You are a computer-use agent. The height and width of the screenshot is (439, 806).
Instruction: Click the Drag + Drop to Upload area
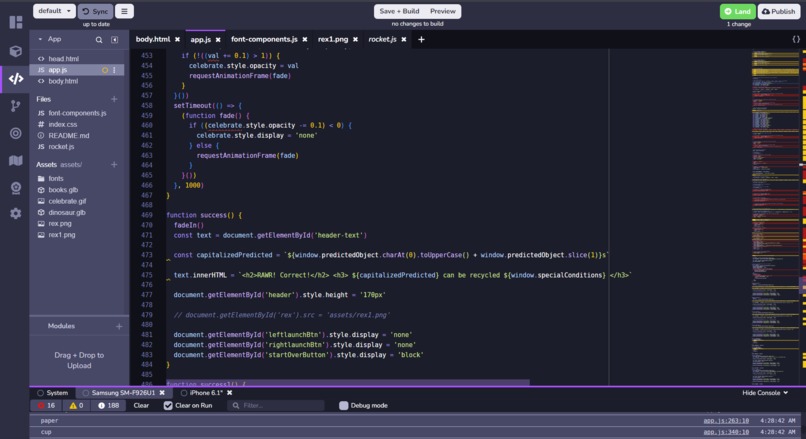tap(79, 360)
